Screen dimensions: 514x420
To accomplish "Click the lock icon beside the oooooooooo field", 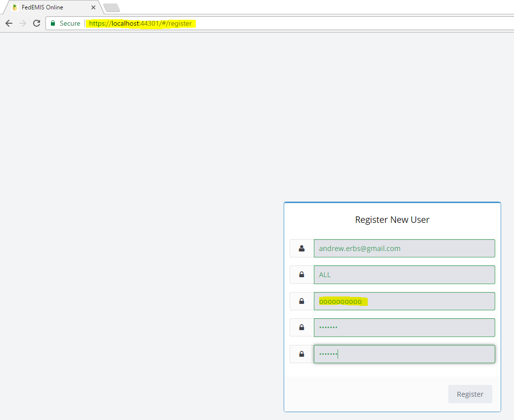I will point(301,301).
